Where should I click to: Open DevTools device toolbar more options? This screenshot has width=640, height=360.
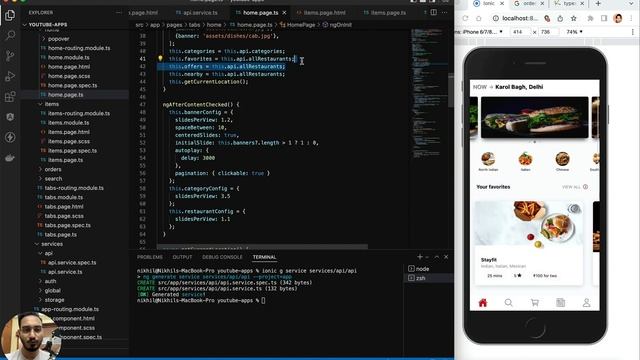click(633, 32)
